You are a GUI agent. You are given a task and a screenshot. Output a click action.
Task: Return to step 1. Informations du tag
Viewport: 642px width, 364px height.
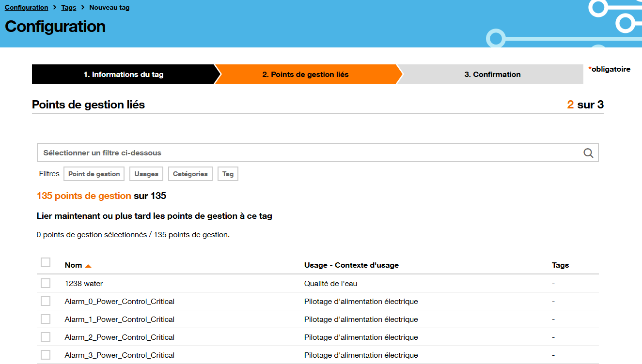(124, 74)
